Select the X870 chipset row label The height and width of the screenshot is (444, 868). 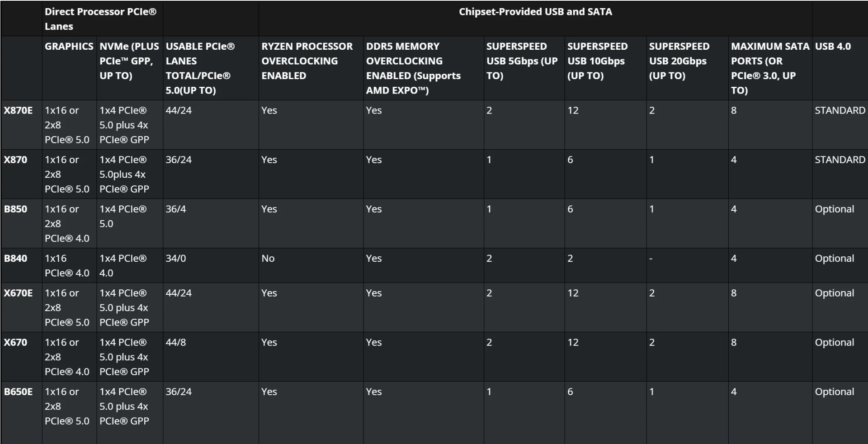pyautogui.click(x=15, y=160)
